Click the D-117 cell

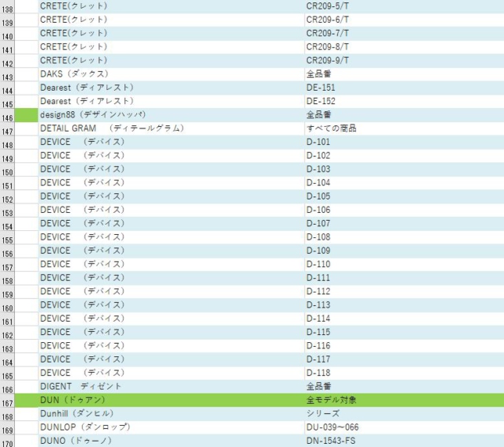[404, 359]
